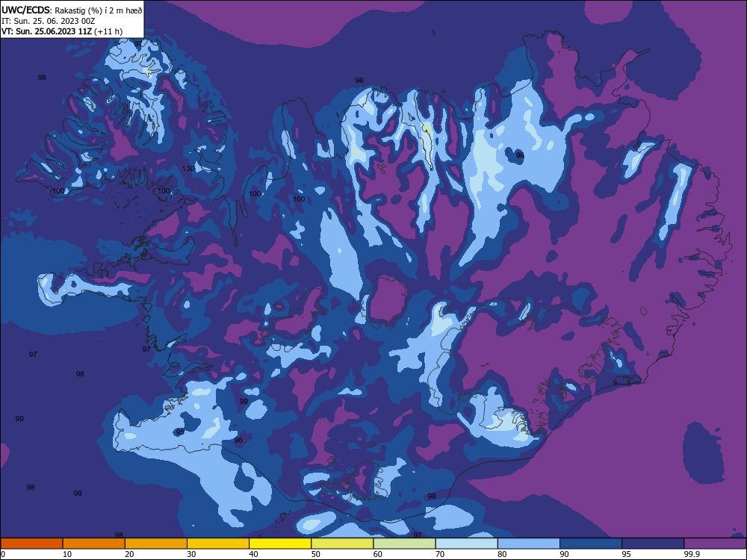Select the '40' tick label under the legend
Viewport: 747px width, 560px height.
[x=253, y=554]
